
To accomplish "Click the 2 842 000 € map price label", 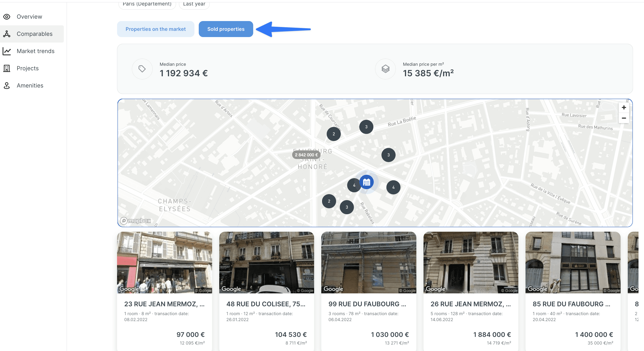I will tap(306, 155).
